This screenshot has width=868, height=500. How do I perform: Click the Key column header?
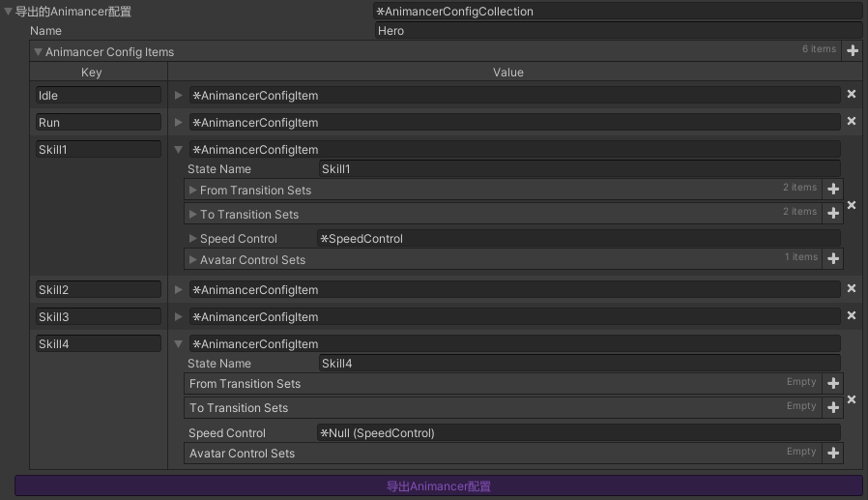(x=91, y=73)
